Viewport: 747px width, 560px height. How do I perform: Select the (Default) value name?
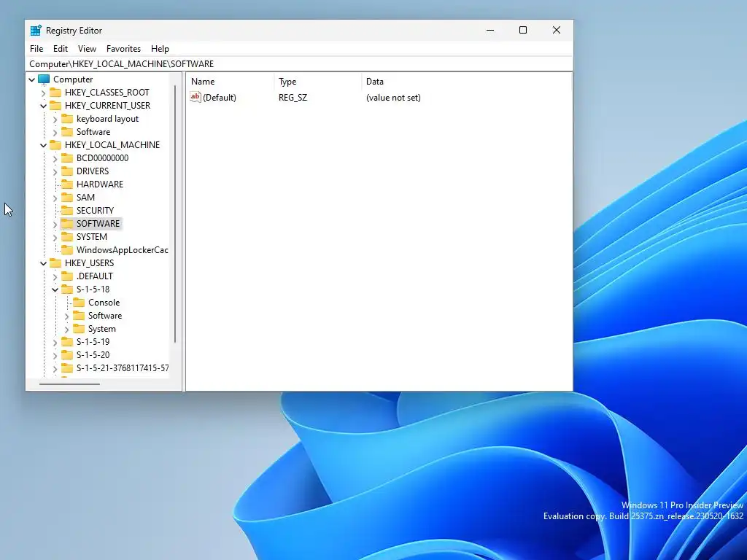tap(220, 98)
